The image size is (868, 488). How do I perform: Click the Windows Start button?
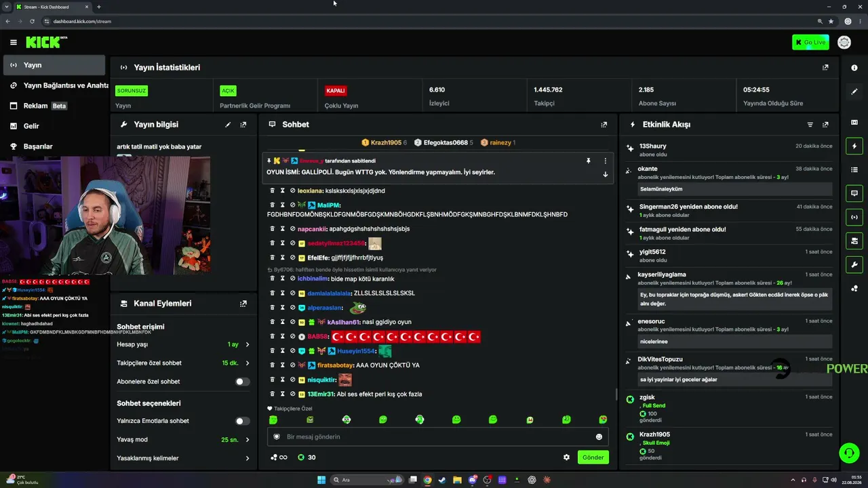[x=321, y=480]
